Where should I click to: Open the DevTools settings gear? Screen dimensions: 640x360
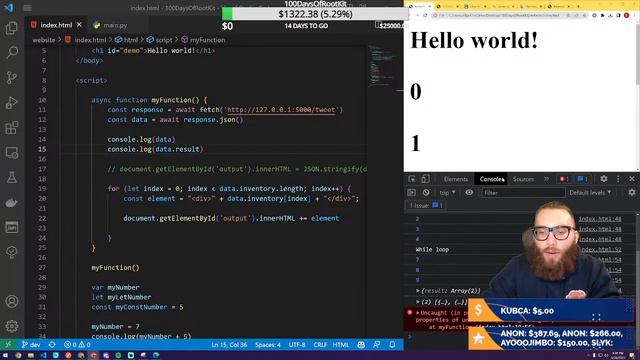coord(604,179)
